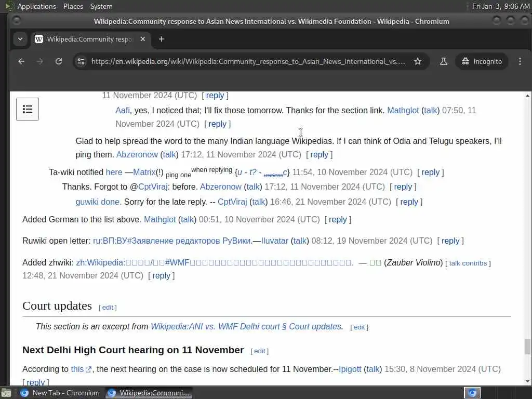Click edit link beside the excerpt note
The width and height of the screenshot is (532, 399).
[360, 327]
